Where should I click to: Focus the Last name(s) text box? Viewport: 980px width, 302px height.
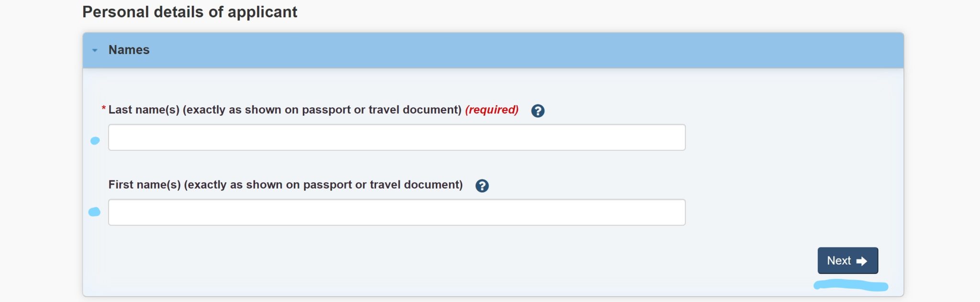click(396, 138)
